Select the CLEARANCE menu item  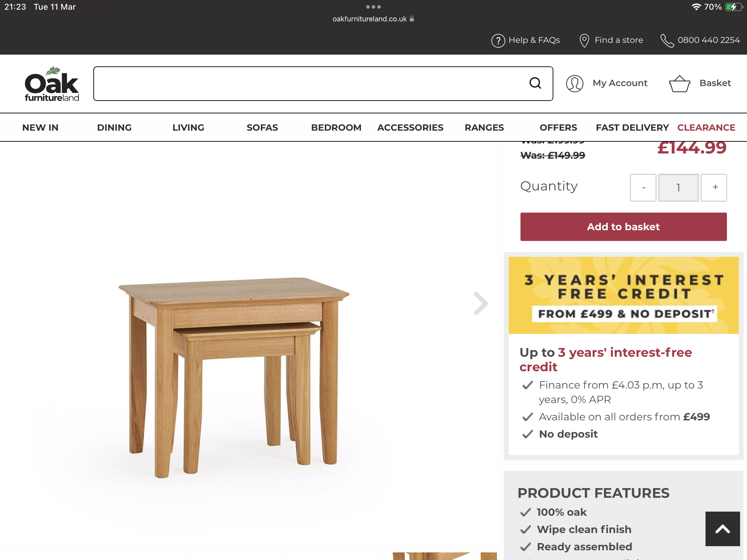706,128
